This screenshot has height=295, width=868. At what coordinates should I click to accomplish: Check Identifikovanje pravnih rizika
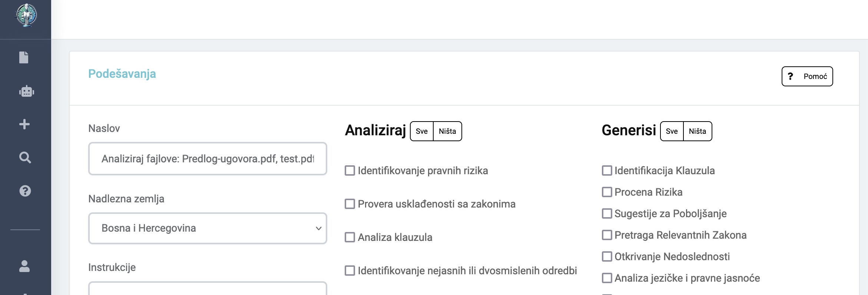pyautogui.click(x=350, y=170)
